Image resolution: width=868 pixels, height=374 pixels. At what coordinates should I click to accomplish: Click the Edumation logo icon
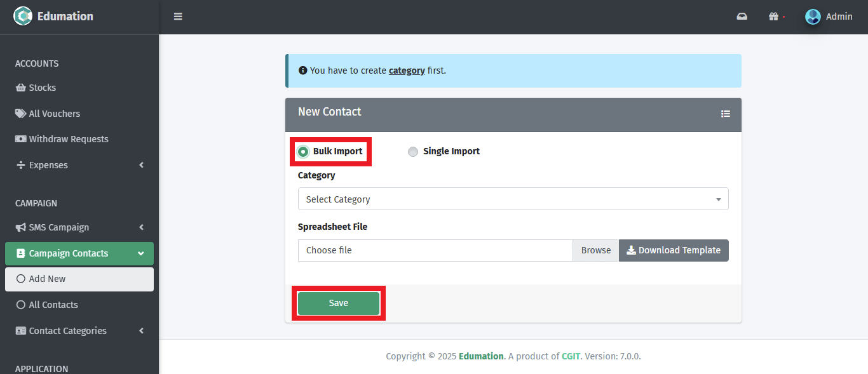click(x=23, y=17)
